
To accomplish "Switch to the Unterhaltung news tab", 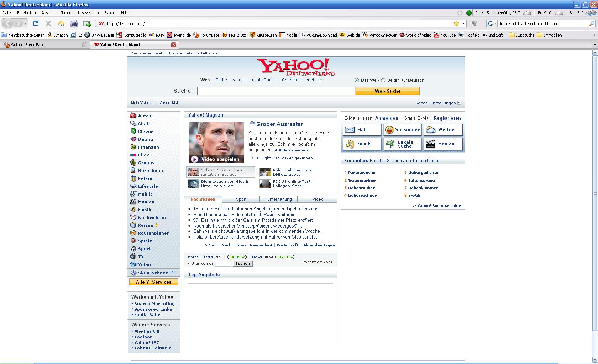I will pyautogui.click(x=279, y=199).
